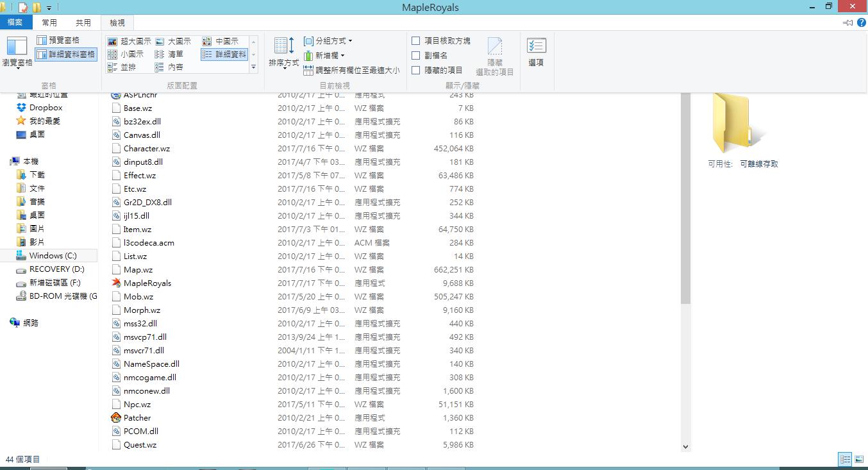Choose 清單 list layout
Screen dimensions: 868x470
169,55
